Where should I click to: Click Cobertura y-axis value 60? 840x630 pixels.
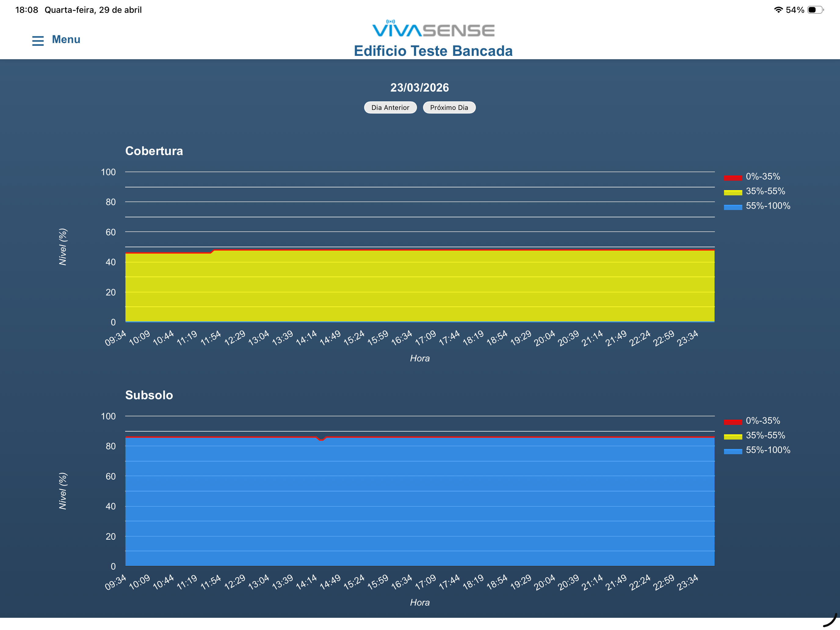pos(110,232)
